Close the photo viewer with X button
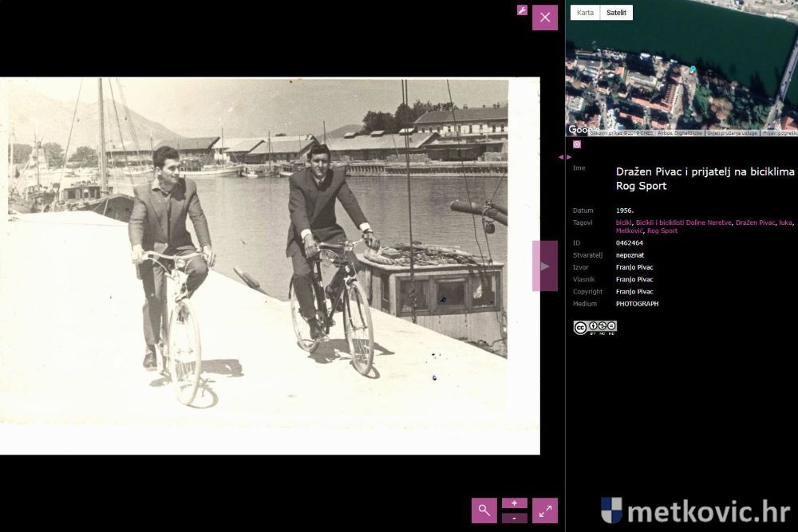This screenshot has width=798, height=532. pos(545,18)
